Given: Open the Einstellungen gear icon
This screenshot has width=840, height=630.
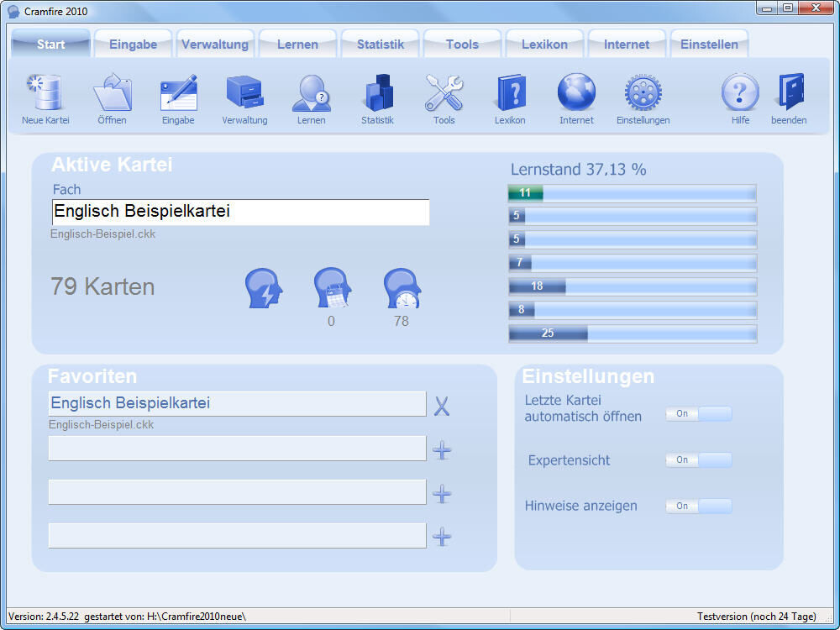Looking at the screenshot, I should (x=643, y=92).
